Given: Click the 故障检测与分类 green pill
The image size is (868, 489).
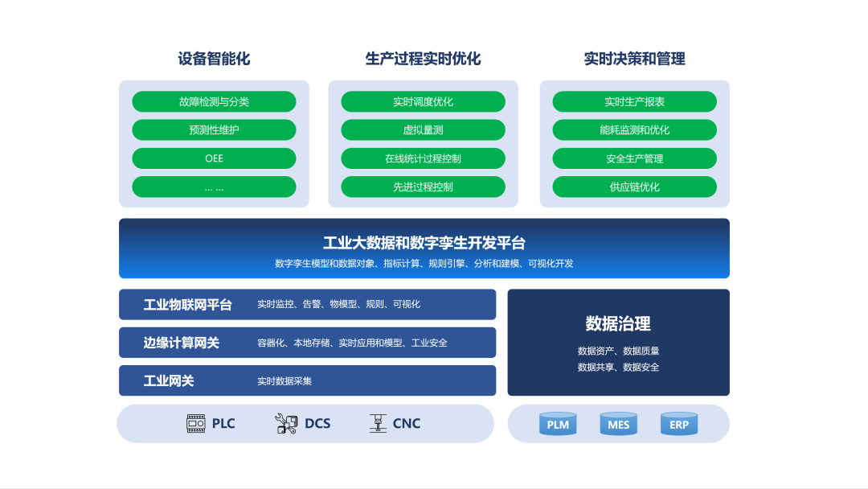Looking at the screenshot, I should click(215, 102).
